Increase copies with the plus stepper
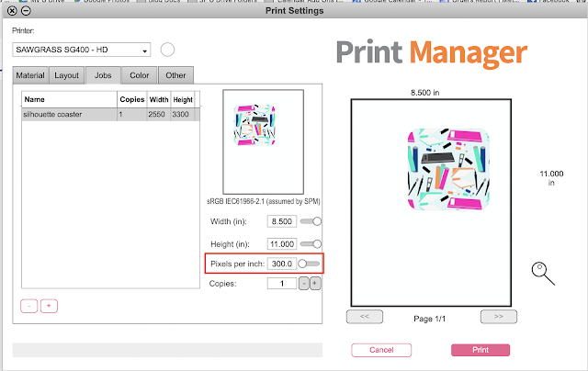 click(x=315, y=284)
